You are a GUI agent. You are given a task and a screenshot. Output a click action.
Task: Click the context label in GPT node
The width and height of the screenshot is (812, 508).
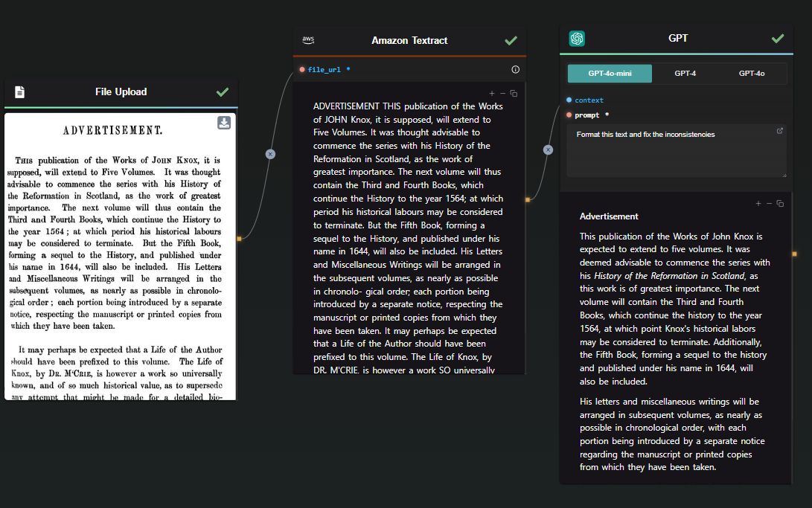coord(589,100)
